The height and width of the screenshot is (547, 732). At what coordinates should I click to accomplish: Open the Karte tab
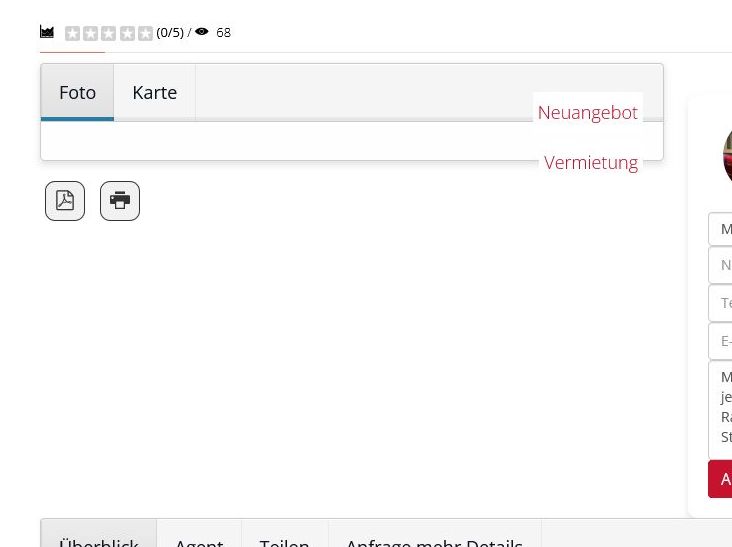tap(154, 92)
